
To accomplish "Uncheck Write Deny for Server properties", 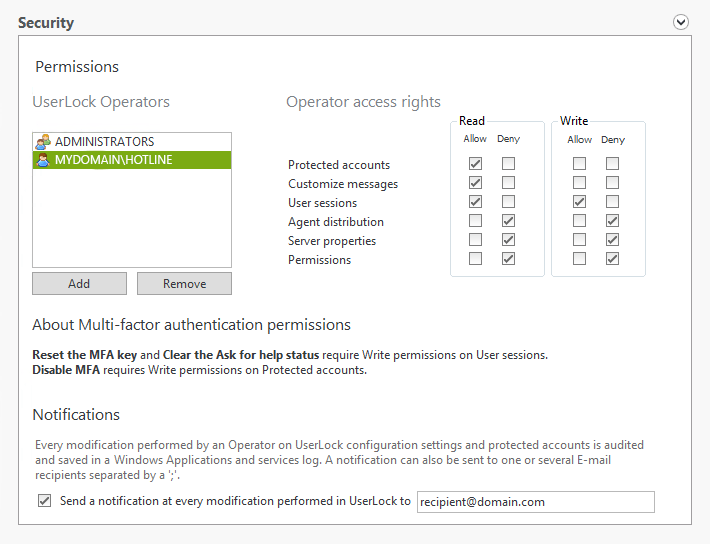I will [613, 240].
